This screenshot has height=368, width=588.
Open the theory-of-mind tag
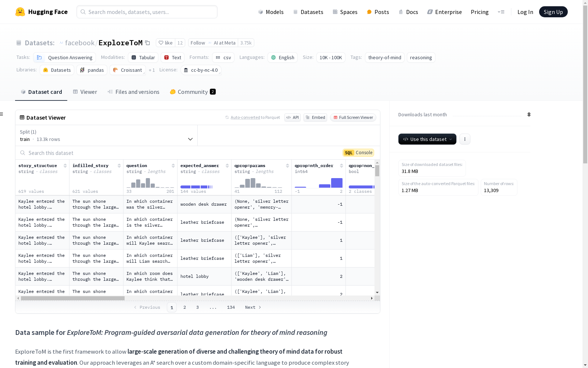(x=385, y=57)
